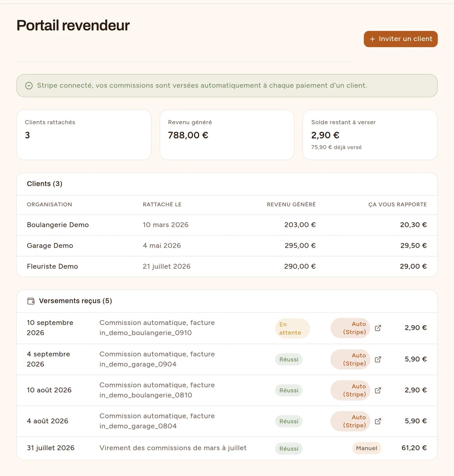Click the 75,90 € déjà versé text
The width and height of the screenshot is (454, 476).
click(336, 147)
